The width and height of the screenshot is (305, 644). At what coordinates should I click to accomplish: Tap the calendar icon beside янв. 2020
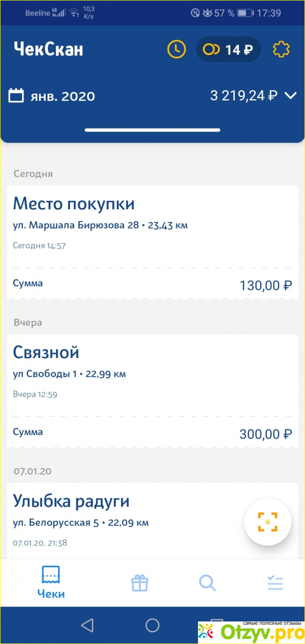click(x=16, y=96)
